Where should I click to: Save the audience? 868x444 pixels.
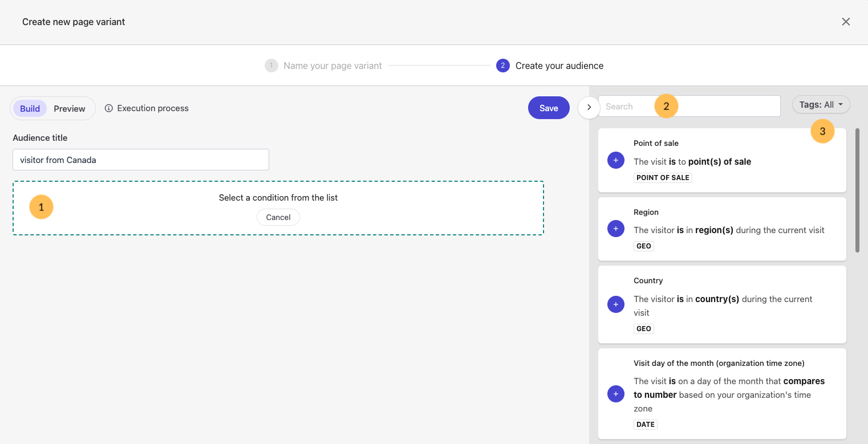point(548,108)
